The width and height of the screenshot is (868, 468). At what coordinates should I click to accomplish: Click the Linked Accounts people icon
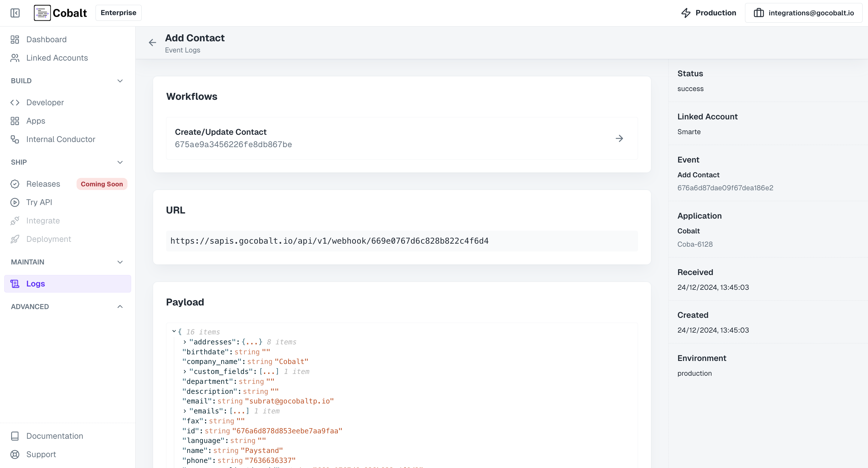click(x=15, y=58)
